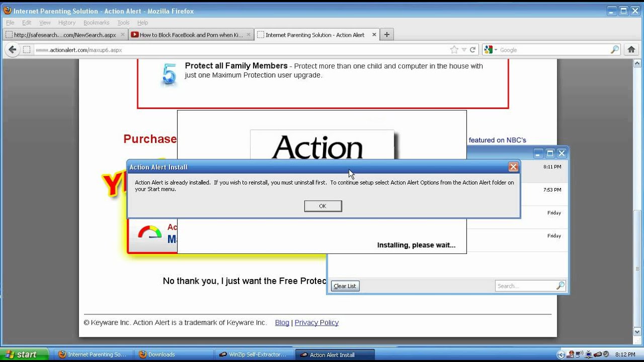
Task: Maximize the Downloads window
Action: click(550, 153)
